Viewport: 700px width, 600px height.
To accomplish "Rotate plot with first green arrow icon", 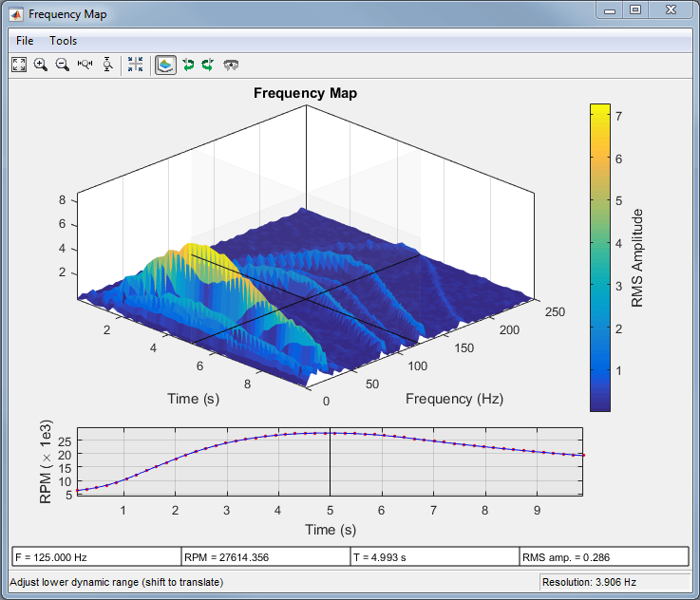I will coord(188,65).
